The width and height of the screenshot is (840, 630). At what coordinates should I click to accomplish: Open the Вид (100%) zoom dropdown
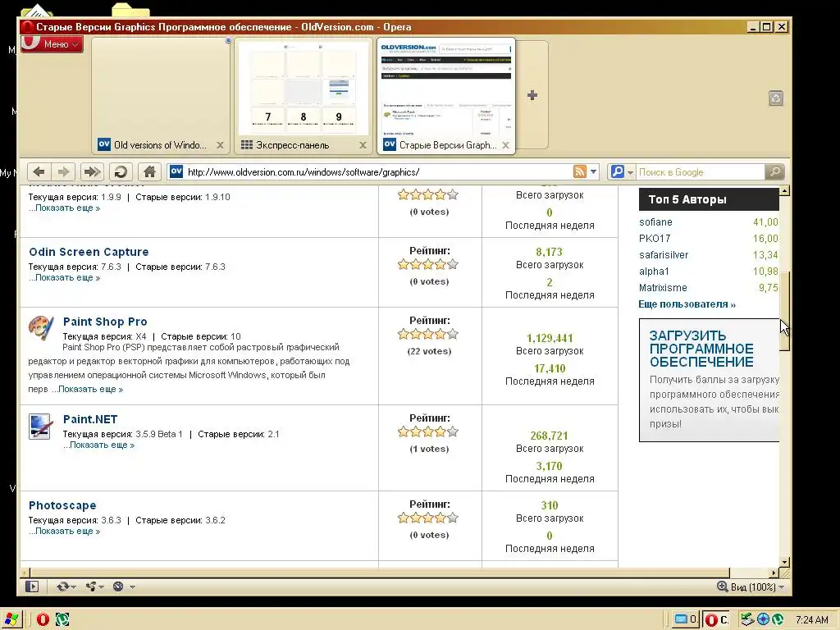point(751,587)
